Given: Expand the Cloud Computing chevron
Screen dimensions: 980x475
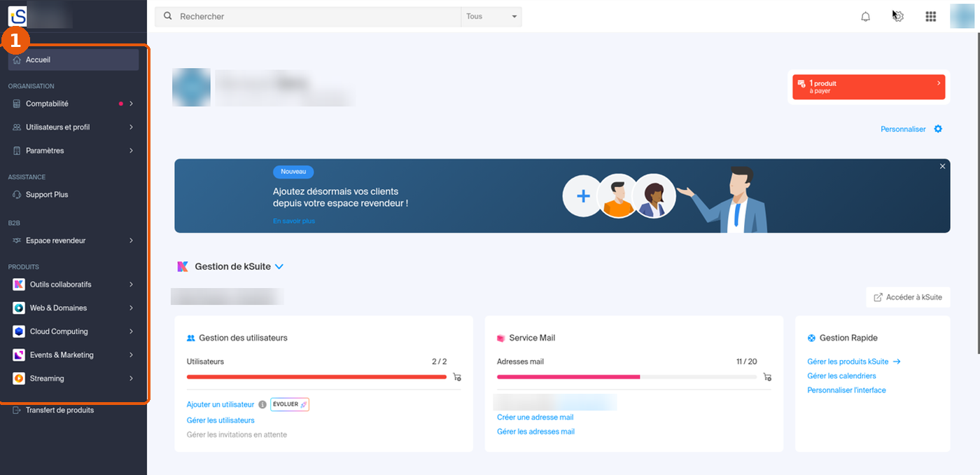Looking at the screenshot, I should tap(131, 331).
